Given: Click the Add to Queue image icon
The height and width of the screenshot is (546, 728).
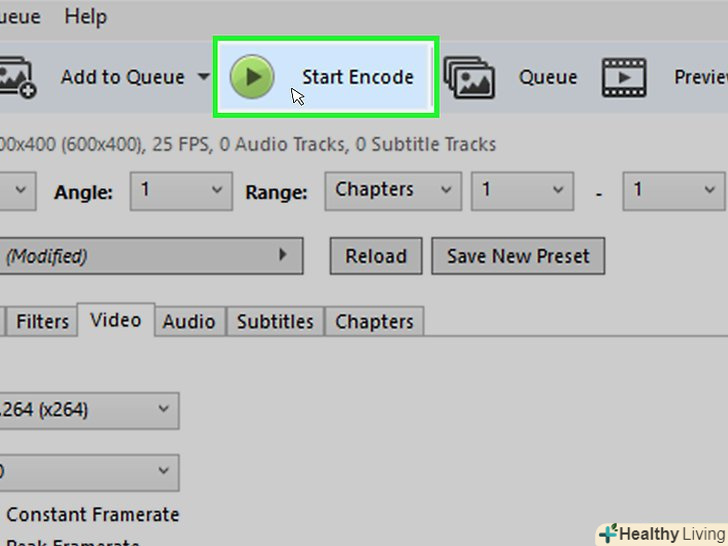Looking at the screenshot, I should point(18,77).
